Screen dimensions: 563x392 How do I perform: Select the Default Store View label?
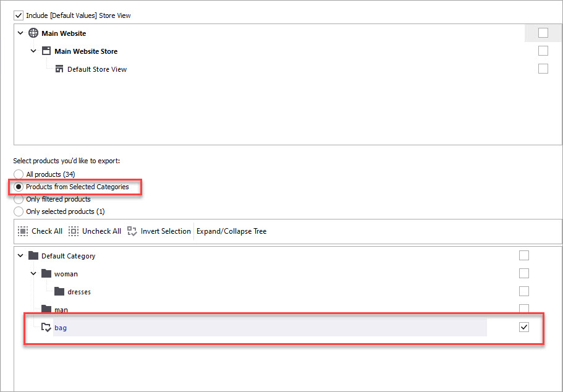coord(97,69)
